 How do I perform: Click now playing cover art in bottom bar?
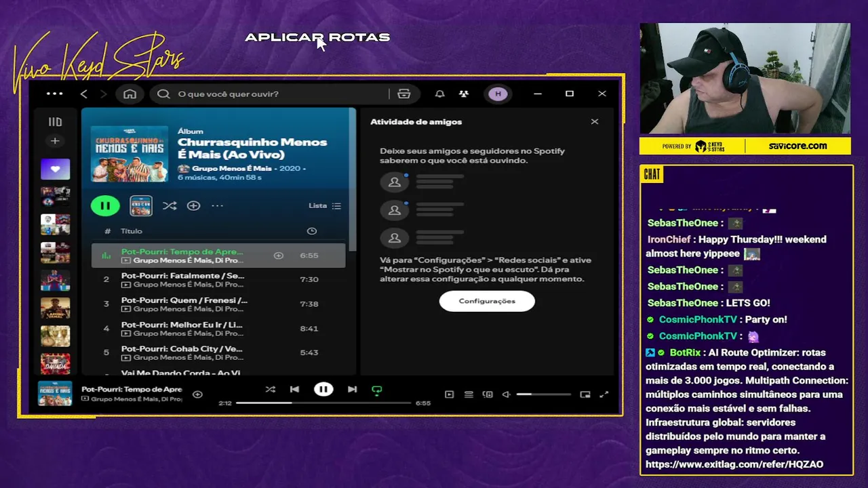pos(55,394)
